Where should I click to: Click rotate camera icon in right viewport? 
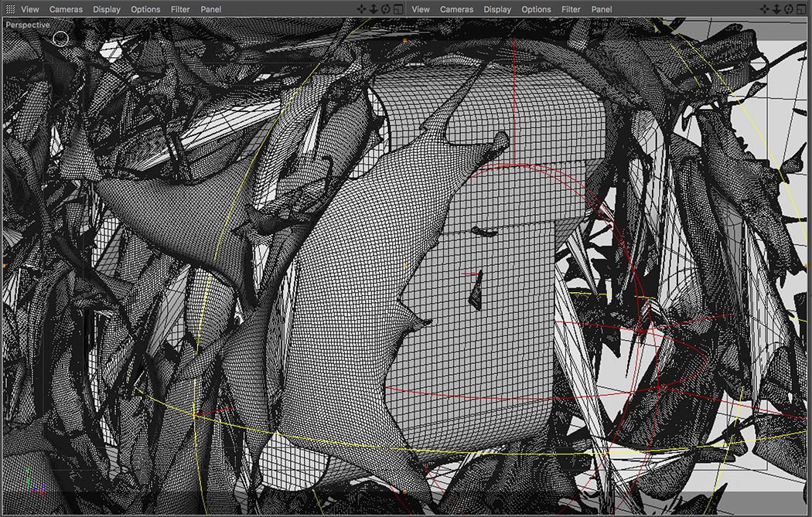click(789, 9)
